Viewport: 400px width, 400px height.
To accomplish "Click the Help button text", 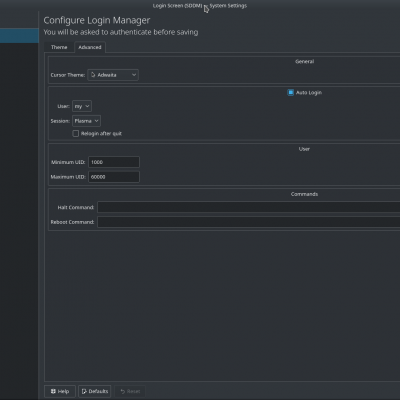I will coord(63,391).
